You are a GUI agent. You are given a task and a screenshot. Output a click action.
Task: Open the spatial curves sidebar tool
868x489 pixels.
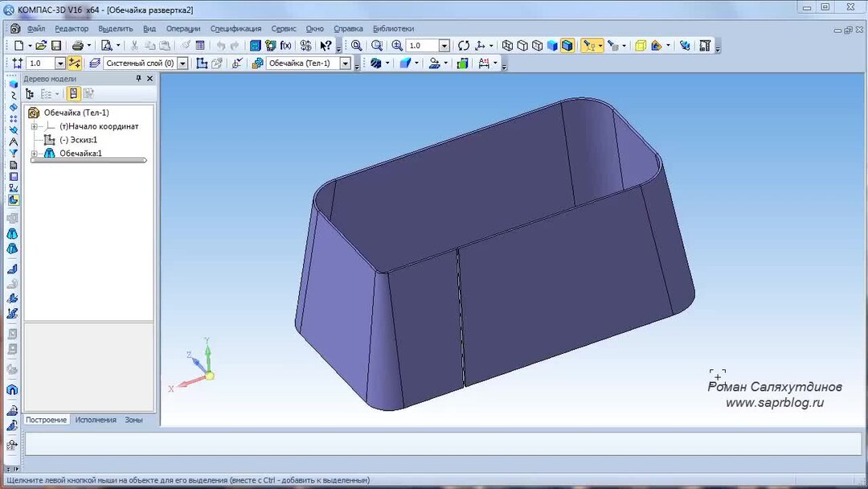point(14,96)
